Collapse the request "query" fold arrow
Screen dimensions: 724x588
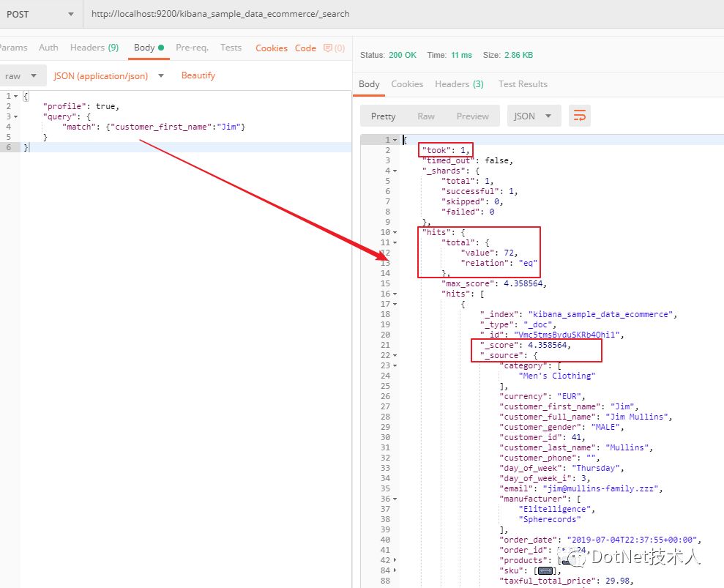click(x=15, y=116)
